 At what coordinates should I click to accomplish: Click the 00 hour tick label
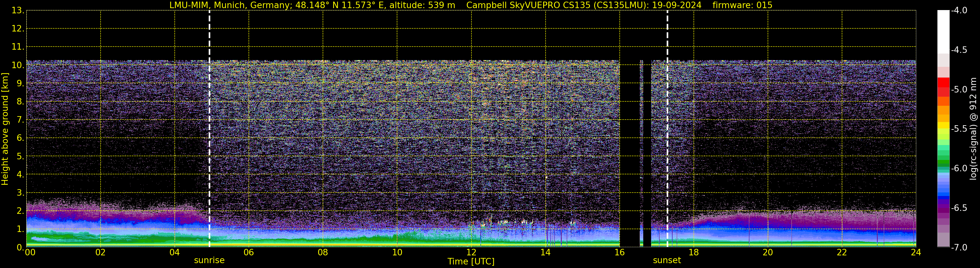[x=30, y=252]
